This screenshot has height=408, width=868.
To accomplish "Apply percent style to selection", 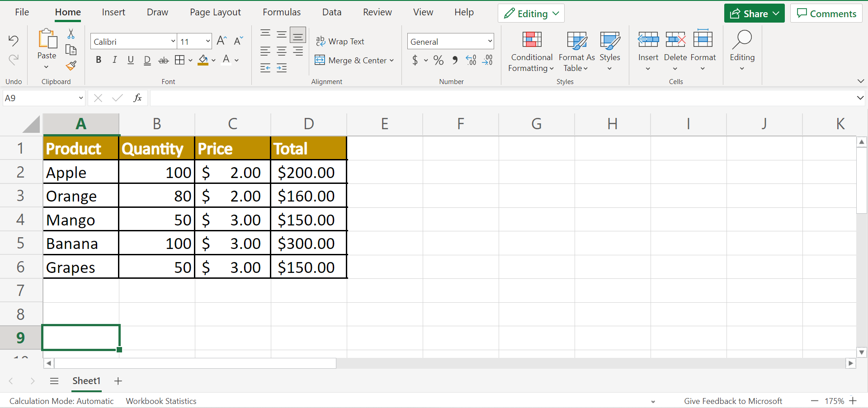I will coord(438,60).
